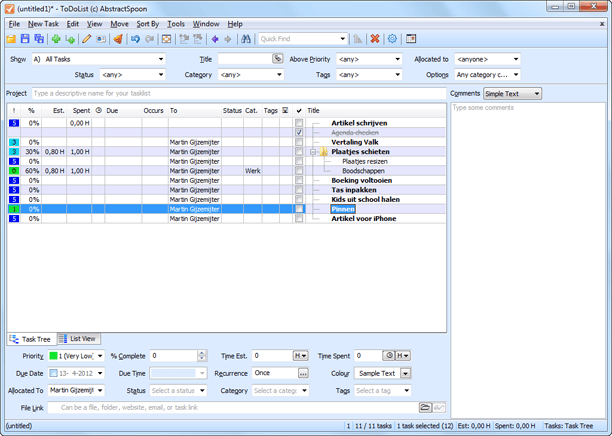Image resolution: width=612 pixels, height=436 pixels.
Task: Browse for file link folder icon
Action: coord(425,408)
